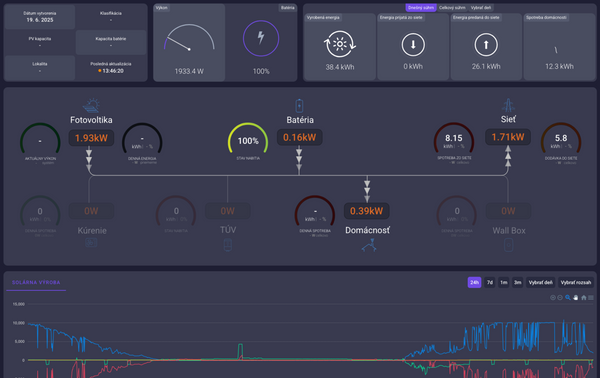Screen dimensions: 600x378
Task: Open the chart Vybrať rozsah range picker
Action: pos(576,282)
